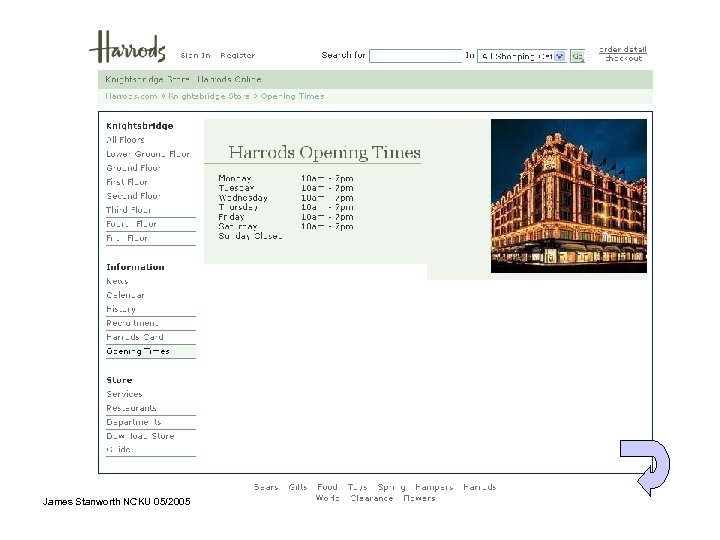720x540 pixels.
Task: Open Fourth Floor in the sidebar
Action: coord(131,224)
